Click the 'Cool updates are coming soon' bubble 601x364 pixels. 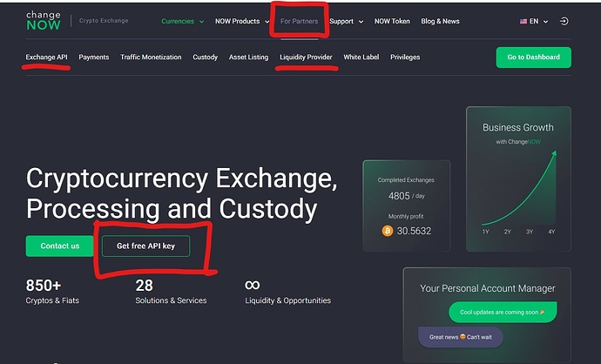(503, 313)
